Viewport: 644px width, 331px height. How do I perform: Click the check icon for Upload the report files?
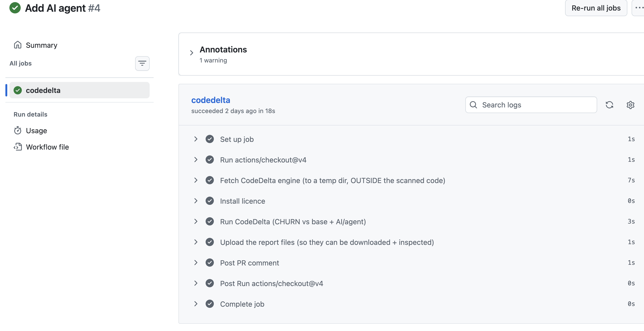(210, 242)
